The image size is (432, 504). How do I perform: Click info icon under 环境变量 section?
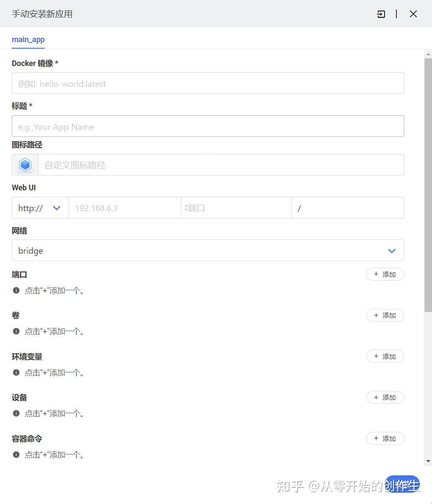click(x=16, y=372)
